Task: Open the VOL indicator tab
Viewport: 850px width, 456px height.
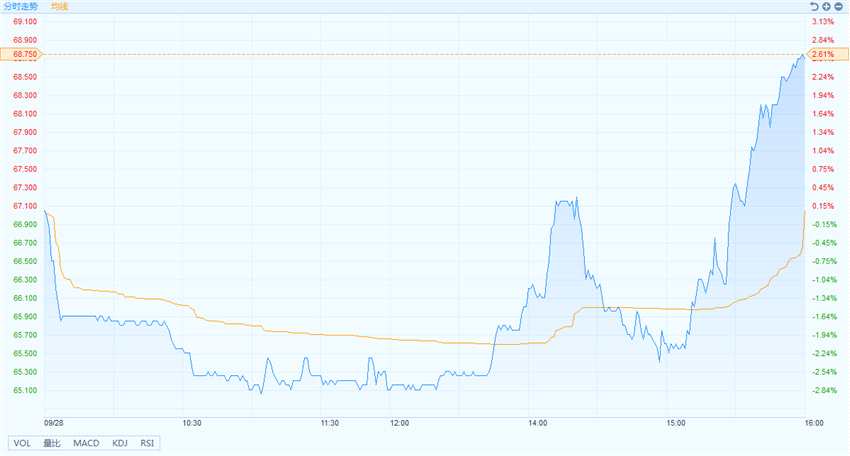Action: (22, 443)
